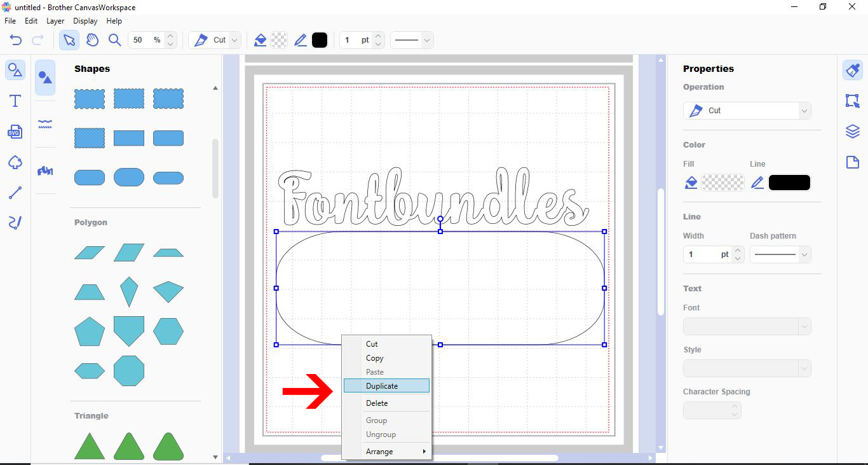
Task: Insert the kite-shaped polygon
Action: (x=129, y=292)
